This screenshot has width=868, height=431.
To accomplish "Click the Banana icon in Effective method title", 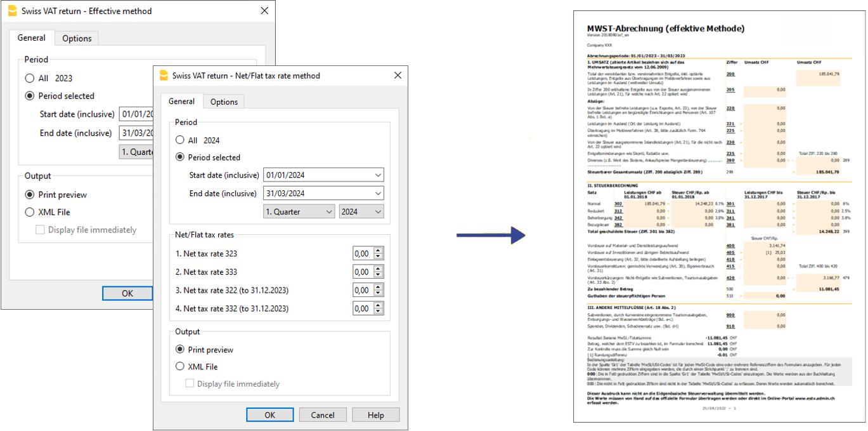I will point(12,11).
